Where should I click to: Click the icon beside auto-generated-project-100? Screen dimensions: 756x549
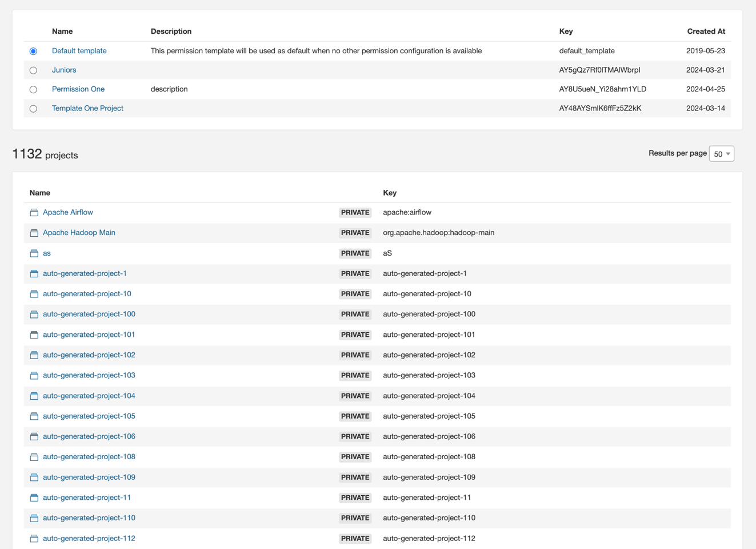[34, 315]
